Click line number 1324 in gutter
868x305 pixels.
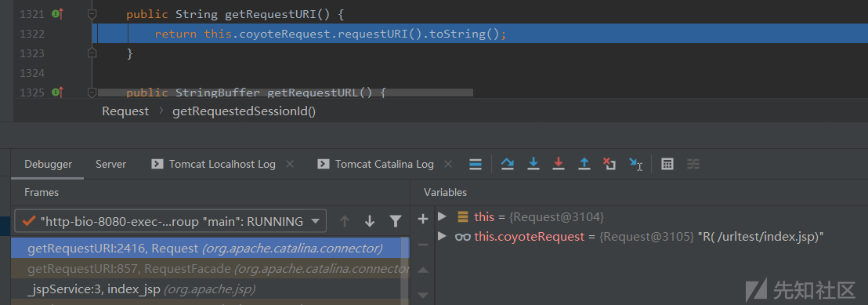(x=31, y=73)
